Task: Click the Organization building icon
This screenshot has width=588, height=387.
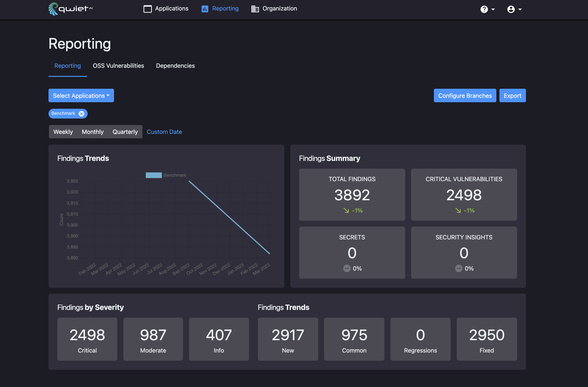Action: point(255,9)
